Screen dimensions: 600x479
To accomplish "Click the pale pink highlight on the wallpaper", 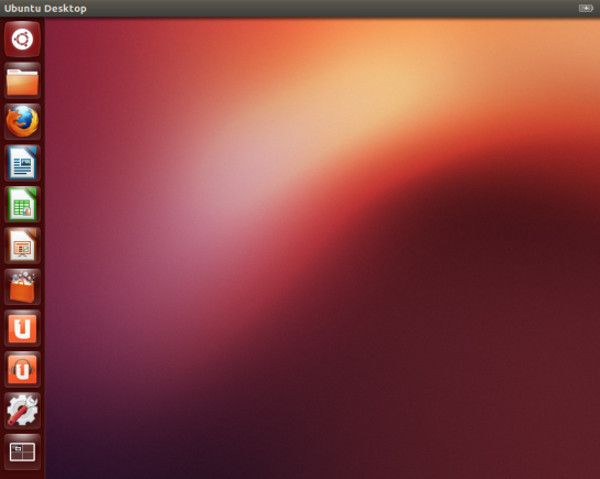I will [220, 200].
